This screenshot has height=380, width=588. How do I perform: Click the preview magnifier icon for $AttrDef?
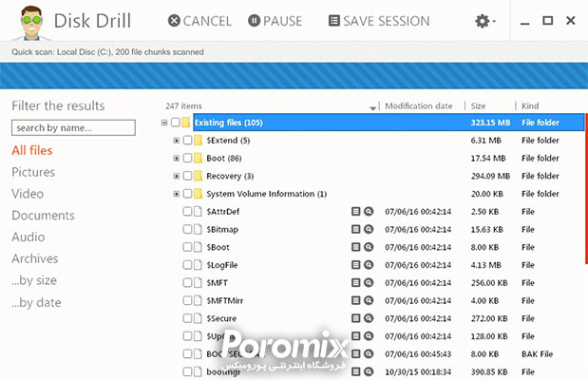coord(369,211)
